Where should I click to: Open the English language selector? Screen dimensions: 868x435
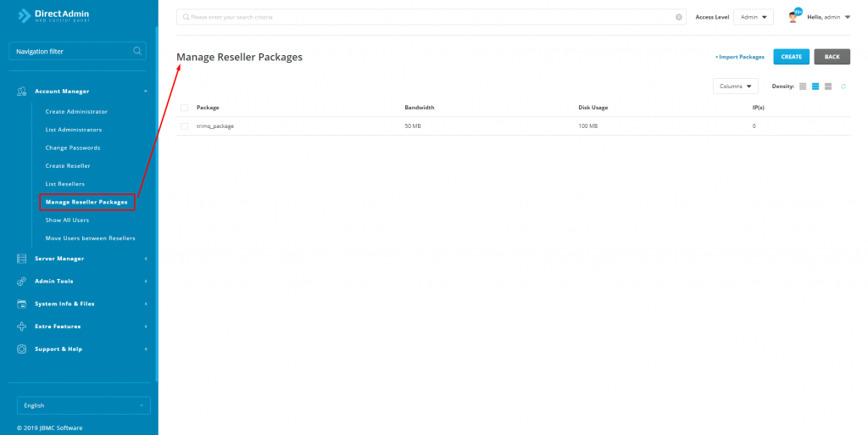(x=83, y=405)
